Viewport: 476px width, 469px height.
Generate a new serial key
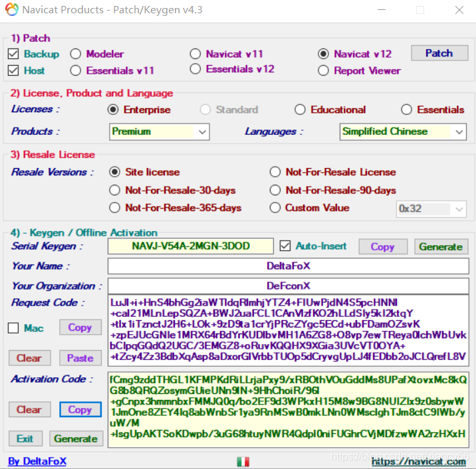point(441,246)
